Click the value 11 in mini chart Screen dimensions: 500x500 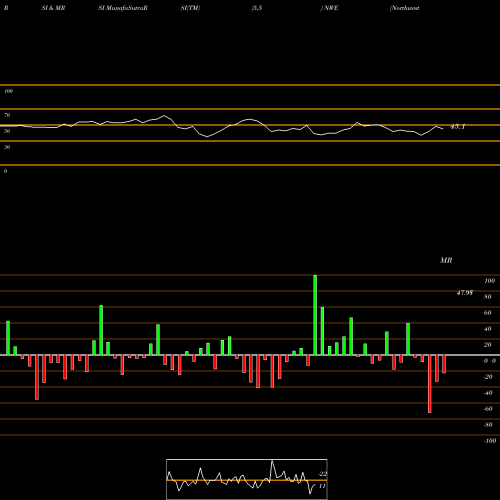(x=322, y=486)
